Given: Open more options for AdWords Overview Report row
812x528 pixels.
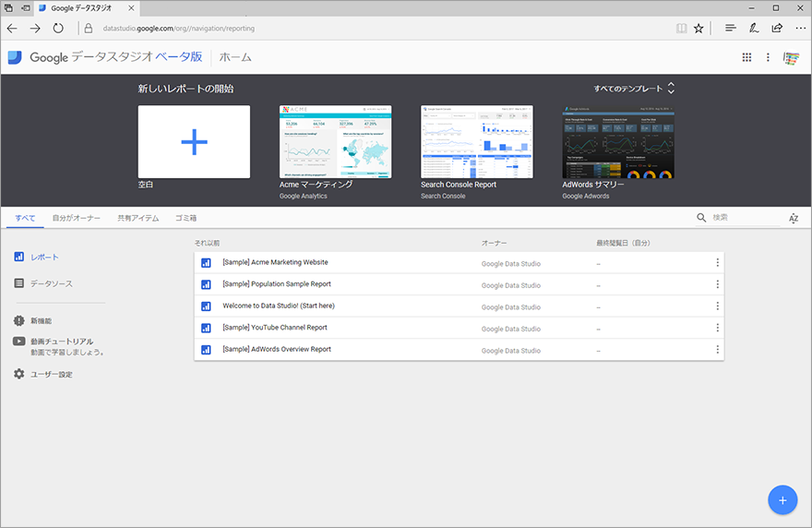Looking at the screenshot, I should coord(717,350).
